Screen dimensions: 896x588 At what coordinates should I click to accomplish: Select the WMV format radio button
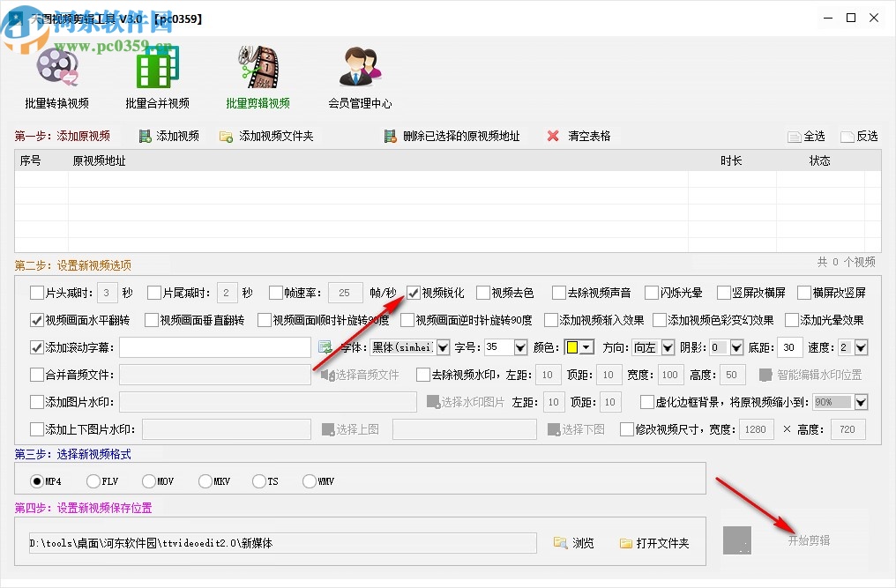click(310, 481)
